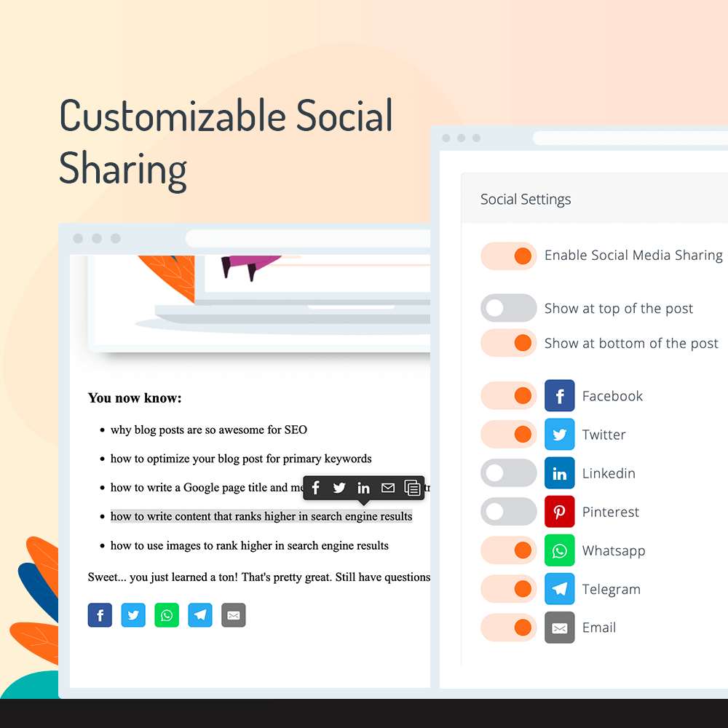Viewport: 728px width, 728px height.
Task: Click the Facebook icon in Social Settings
Action: click(x=559, y=395)
